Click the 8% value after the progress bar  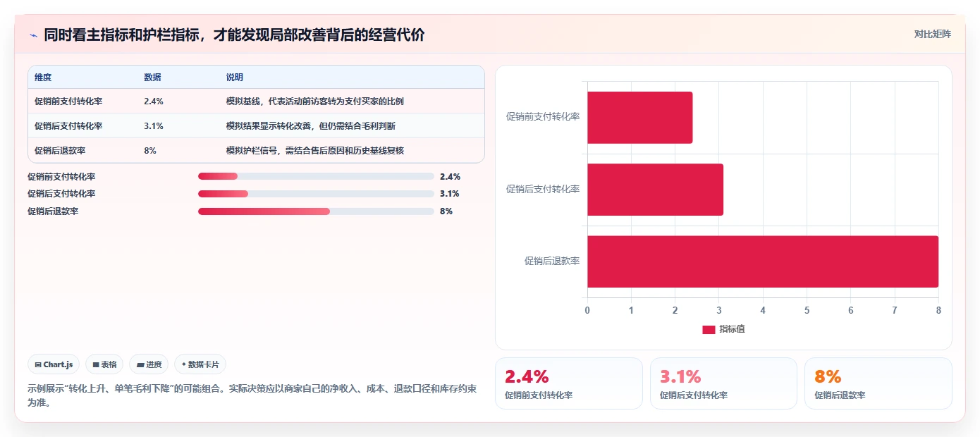click(x=446, y=211)
